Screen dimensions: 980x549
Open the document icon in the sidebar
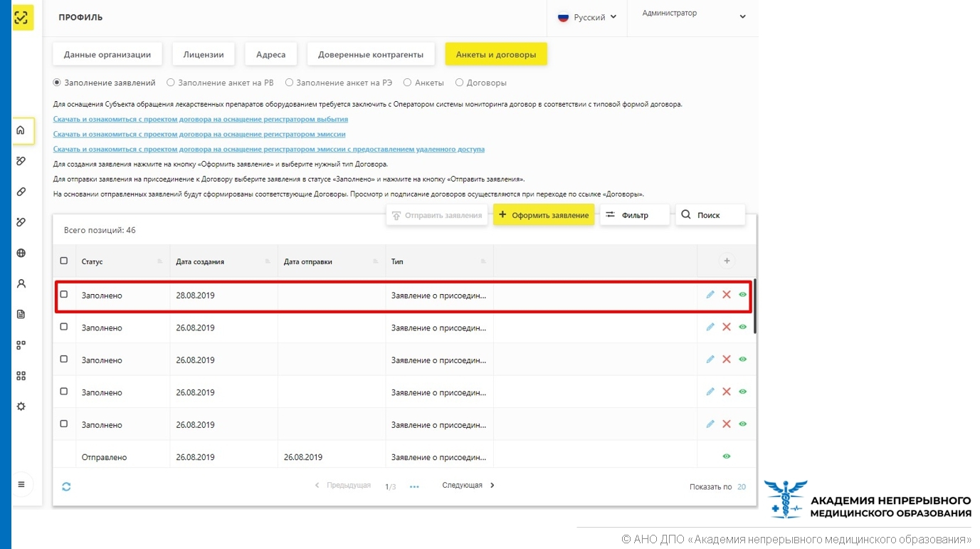pos(21,314)
